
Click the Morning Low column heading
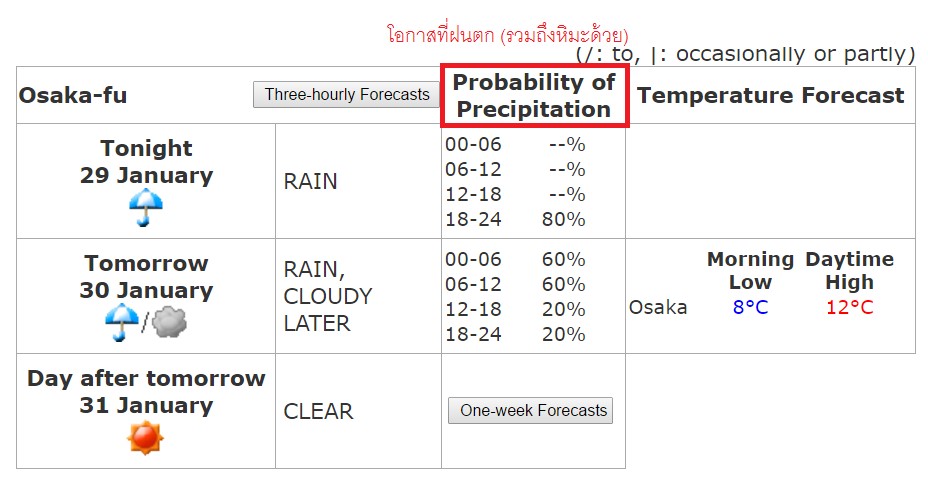pos(750,271)
